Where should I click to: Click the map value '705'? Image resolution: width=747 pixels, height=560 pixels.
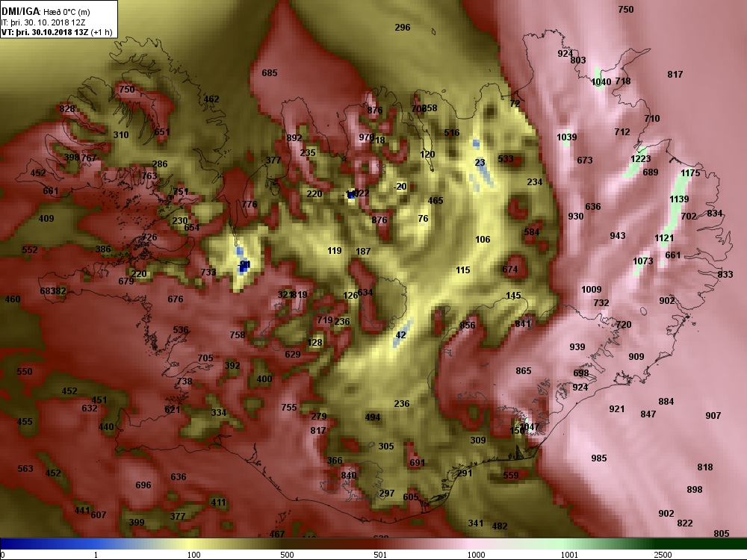point(205,358)
